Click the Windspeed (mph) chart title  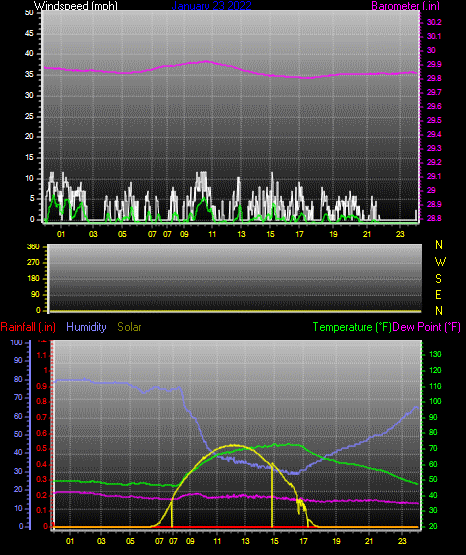76,6
